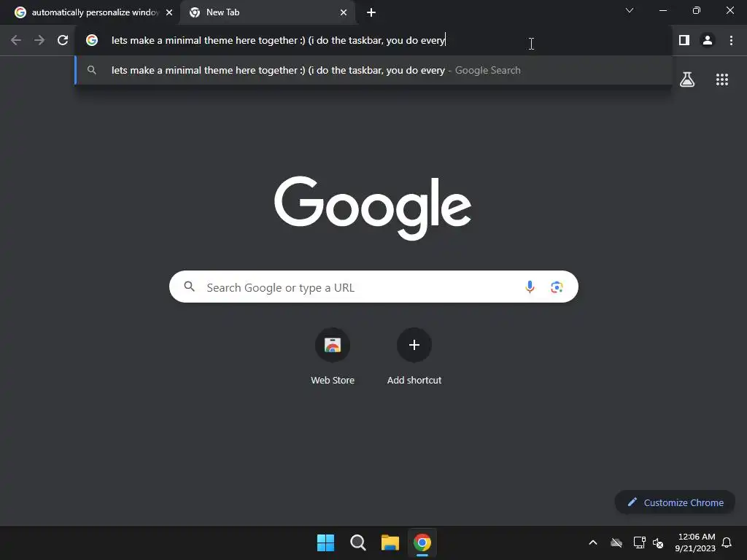Screen dimensions: 747x560
Task: Select the Google Search suggestion row
Action: (x=373, y=70)
